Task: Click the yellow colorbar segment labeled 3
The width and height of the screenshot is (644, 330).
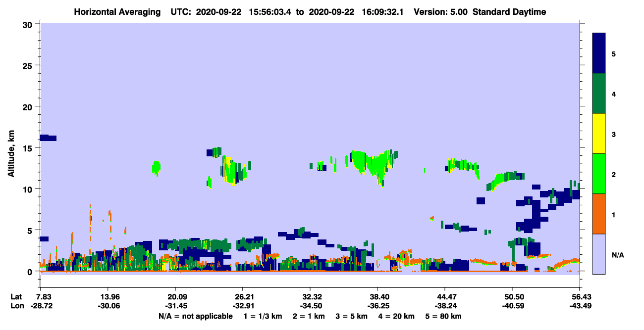Action: 599,134
